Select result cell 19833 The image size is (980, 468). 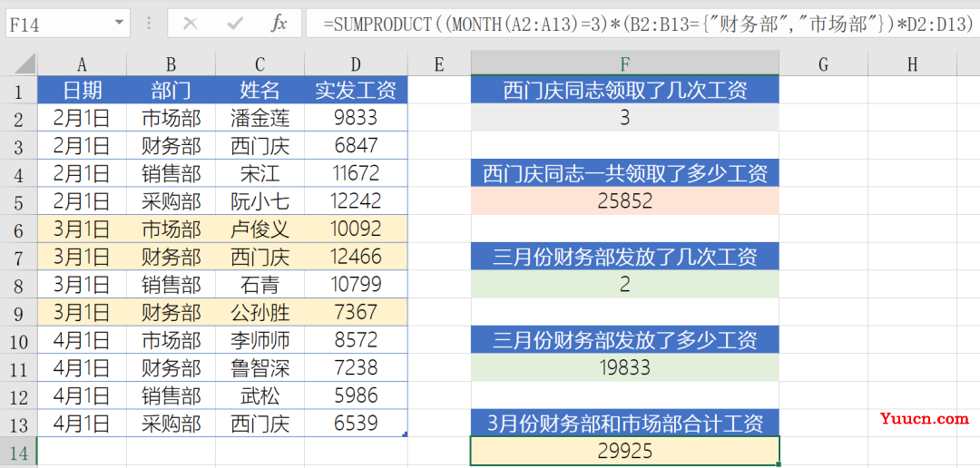[x=625, y=368]
